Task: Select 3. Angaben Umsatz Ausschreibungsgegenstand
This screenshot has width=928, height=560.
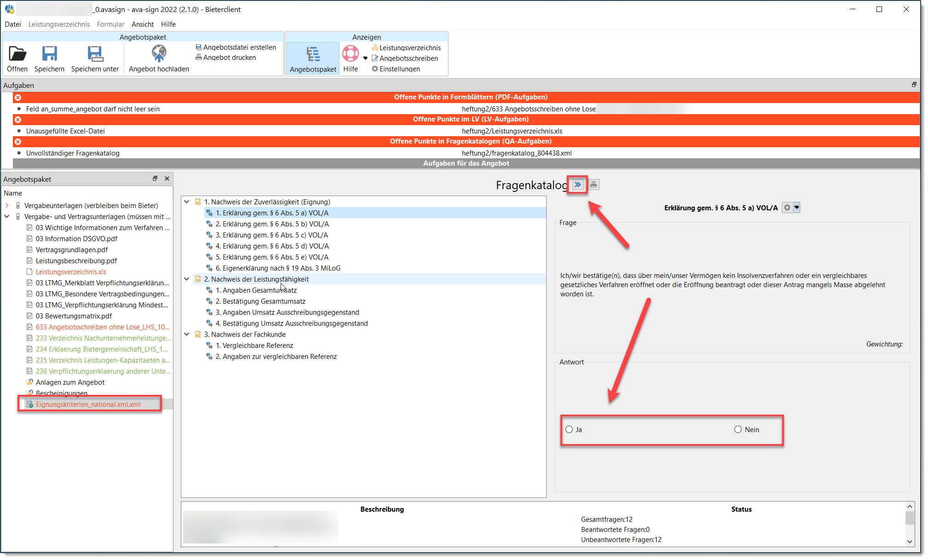Action: click(x=288, y=312)
